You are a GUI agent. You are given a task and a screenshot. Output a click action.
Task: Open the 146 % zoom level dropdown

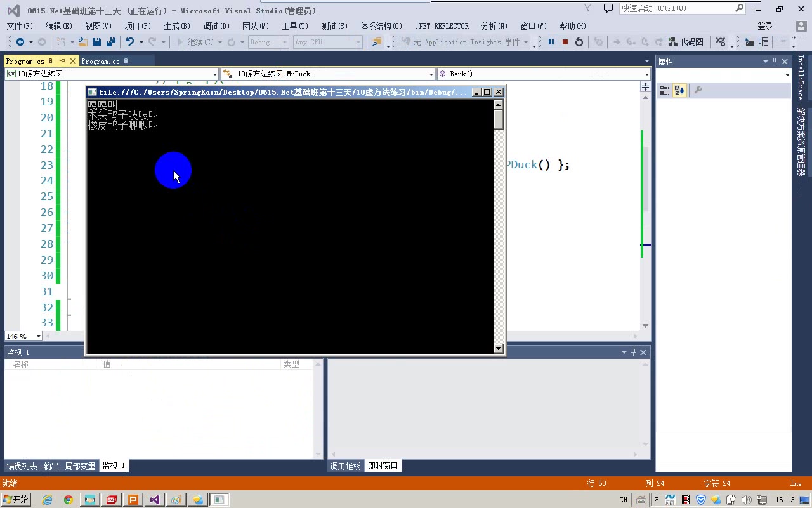23,337
